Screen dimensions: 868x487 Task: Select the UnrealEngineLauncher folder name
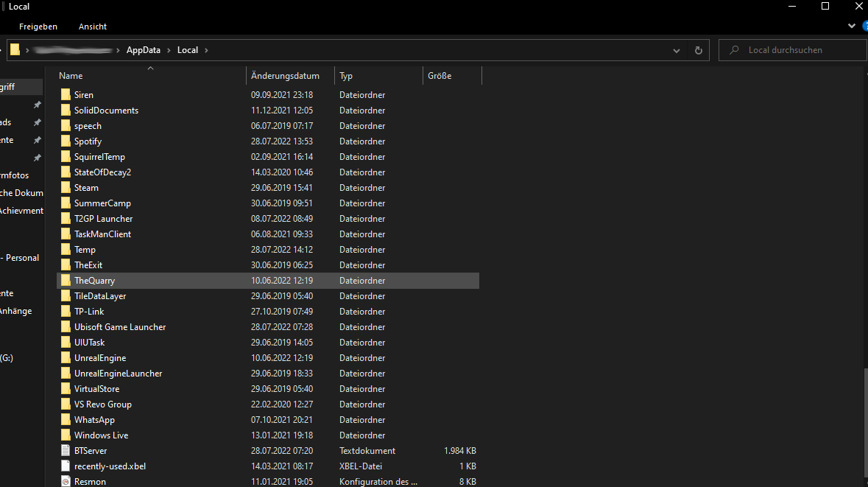119,374
